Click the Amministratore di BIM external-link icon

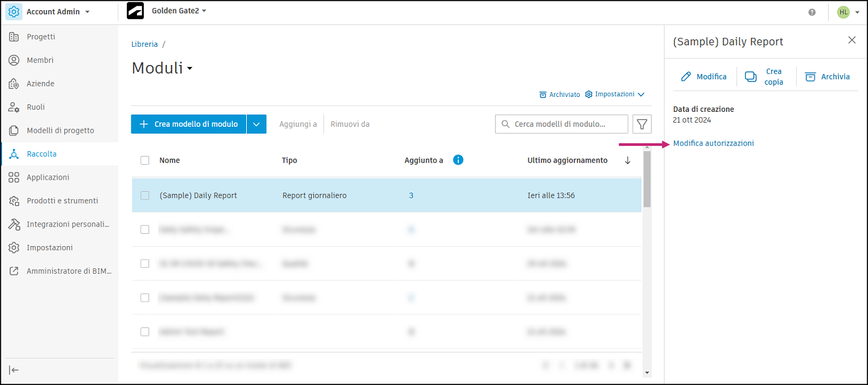14,271
